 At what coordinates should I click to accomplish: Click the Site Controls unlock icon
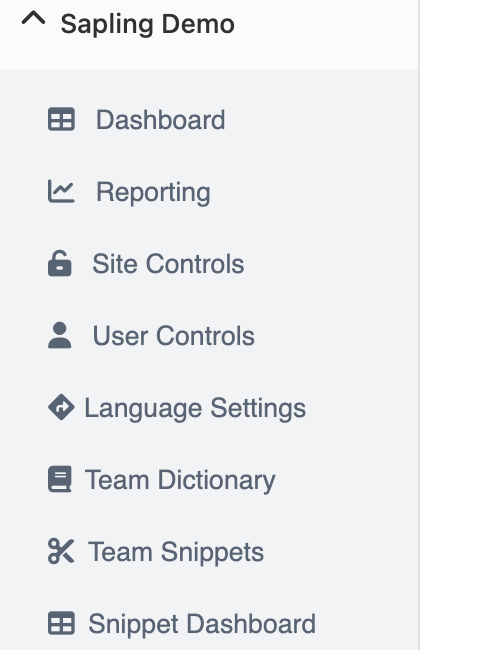60,263
